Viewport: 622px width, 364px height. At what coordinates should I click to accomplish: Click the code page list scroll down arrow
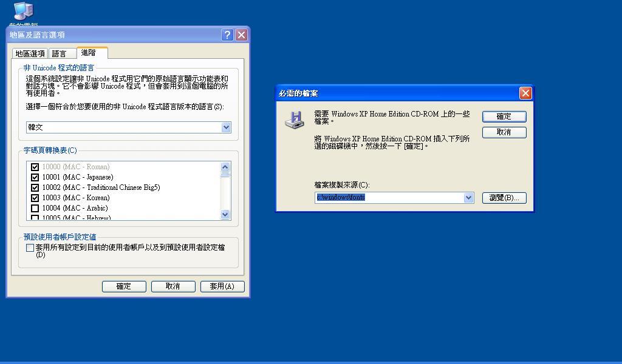[x=225, y=214]
